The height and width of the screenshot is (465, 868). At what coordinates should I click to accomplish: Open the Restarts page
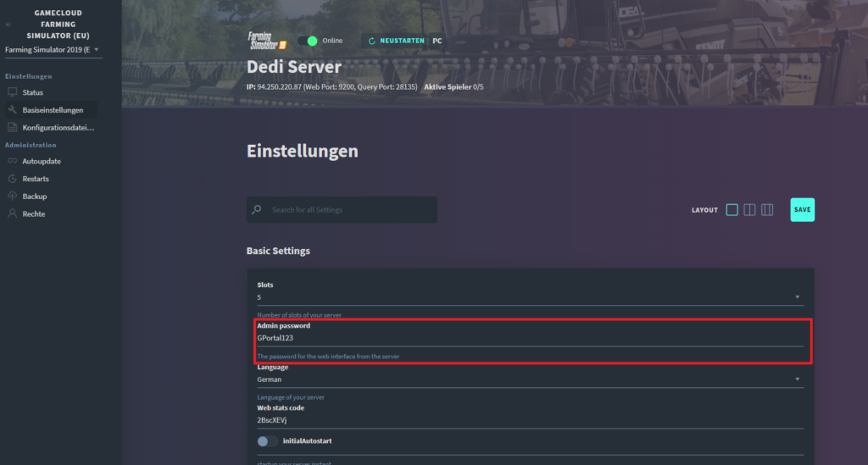[36, 179]
